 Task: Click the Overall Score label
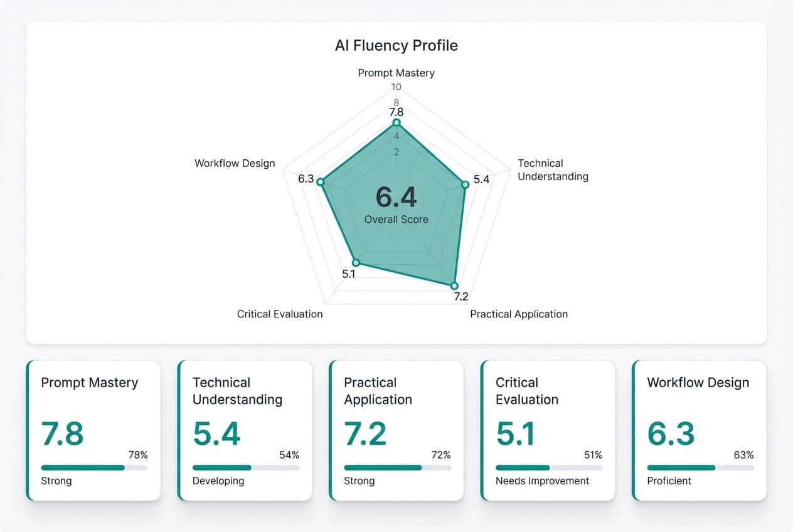[x=396, y=220]
